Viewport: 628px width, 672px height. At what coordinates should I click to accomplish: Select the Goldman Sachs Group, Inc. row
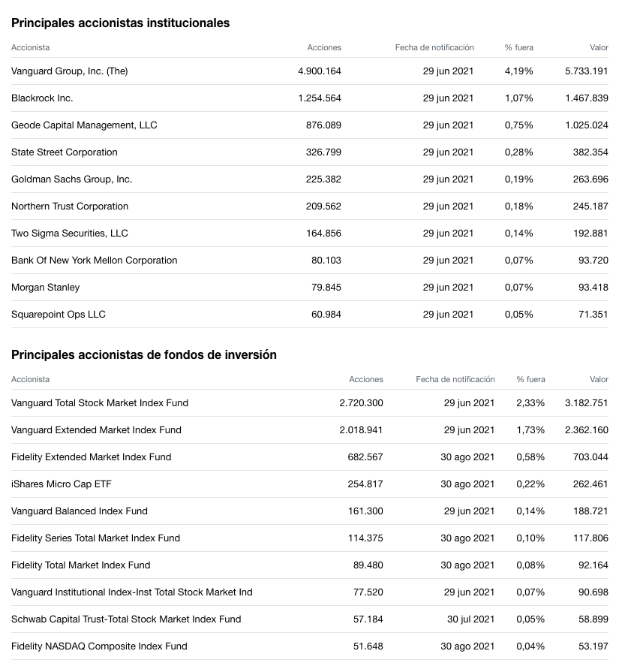[310, 179]
